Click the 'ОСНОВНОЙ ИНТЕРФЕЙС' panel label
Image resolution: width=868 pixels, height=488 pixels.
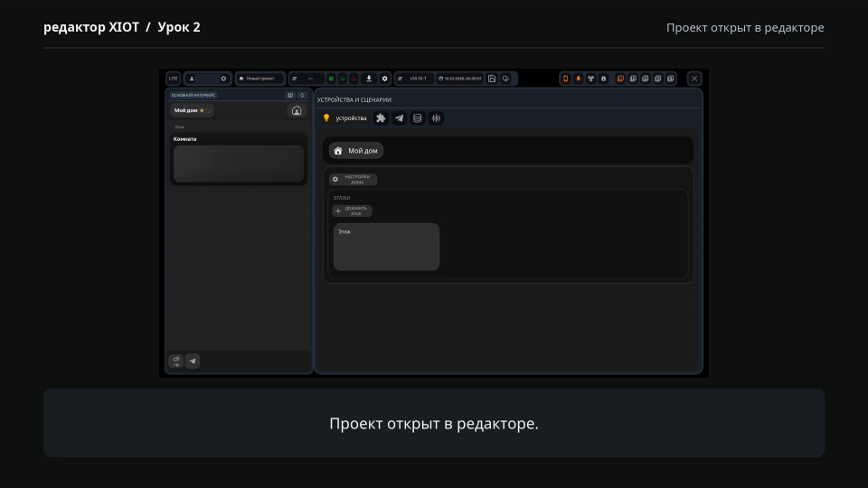point(193,95)
